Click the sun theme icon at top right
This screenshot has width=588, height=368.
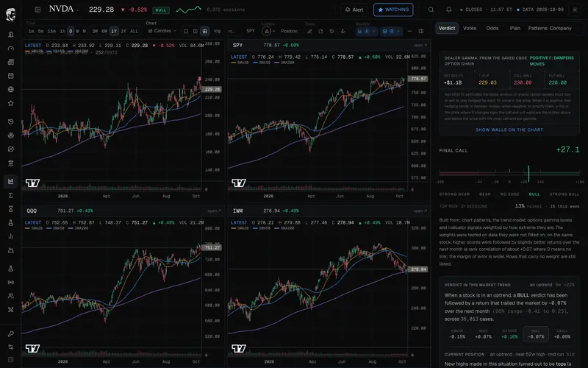click(x=575, y=10)
